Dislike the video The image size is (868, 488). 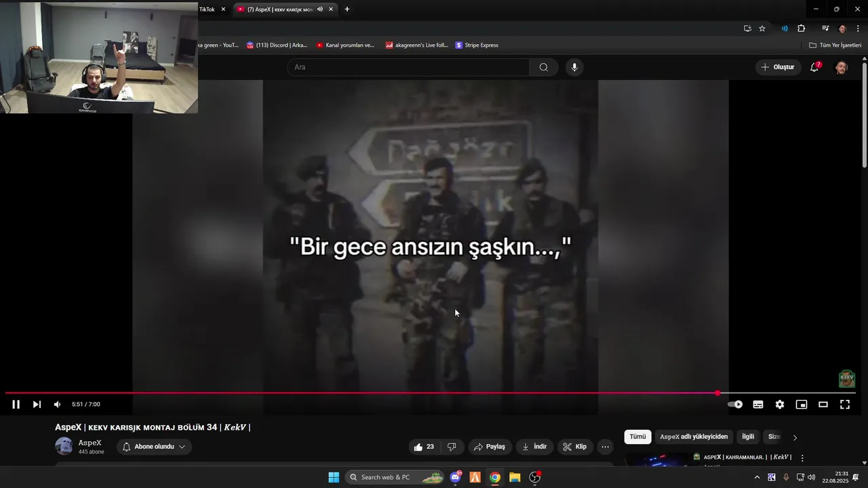(452, 447)
